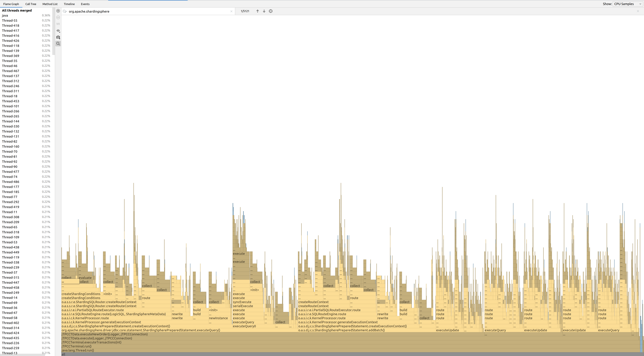
Task: Select All threads merged entry
Action: (x=17, y=10)
